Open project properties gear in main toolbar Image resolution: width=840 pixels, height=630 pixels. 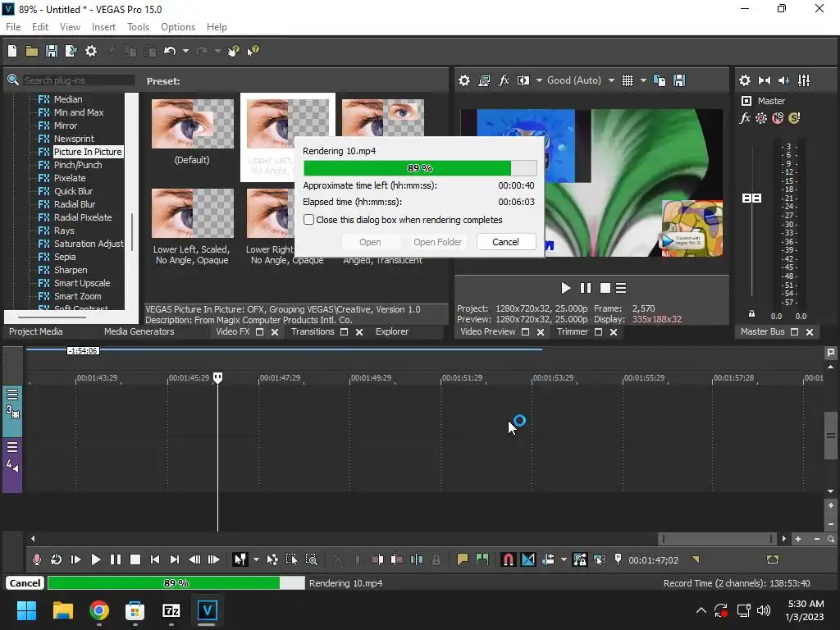pos(91,51)
